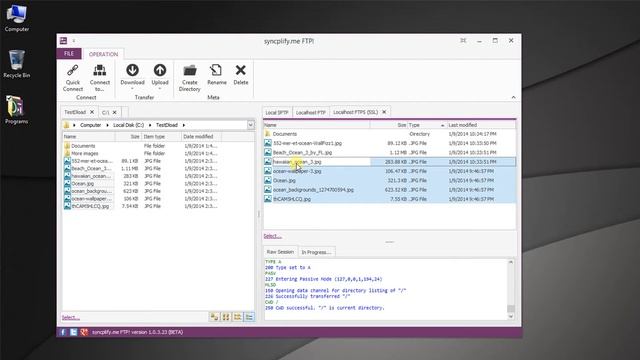This screenshot has width=640, height=360.
Task: Open the Recycle Bin desktop icon
Action: coord(17,64)
